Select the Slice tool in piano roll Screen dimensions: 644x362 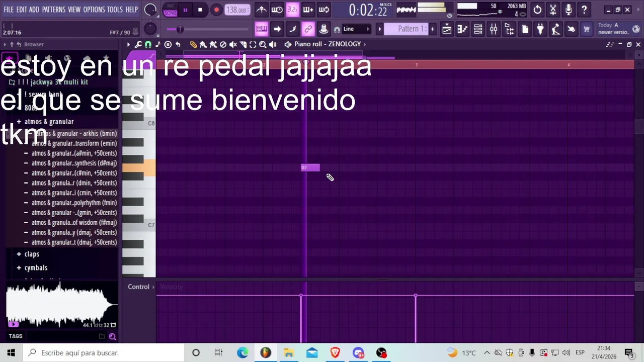(x=243, y=44)
